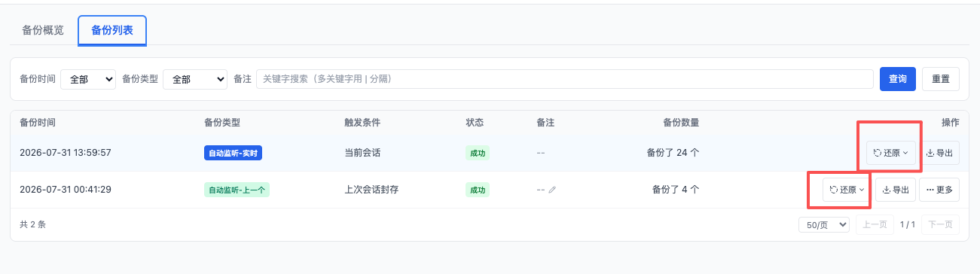This screenshot has height=274, width=980.
Task: Click the 备注 keyword search field
Action: coord(565,79)
